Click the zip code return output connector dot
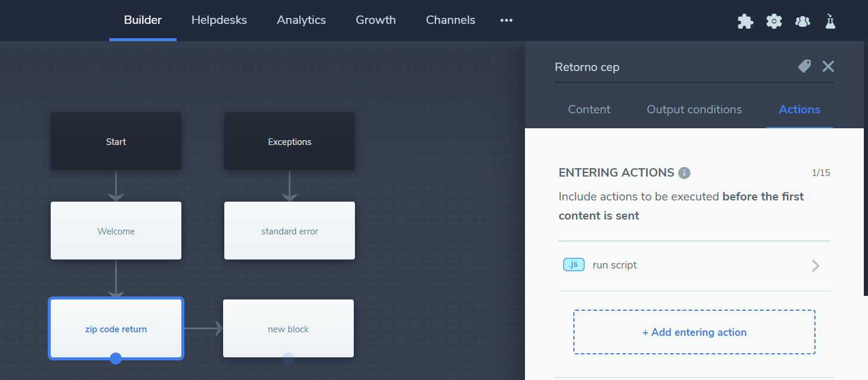This screenshot has height=380, width=868. (116, 358)
